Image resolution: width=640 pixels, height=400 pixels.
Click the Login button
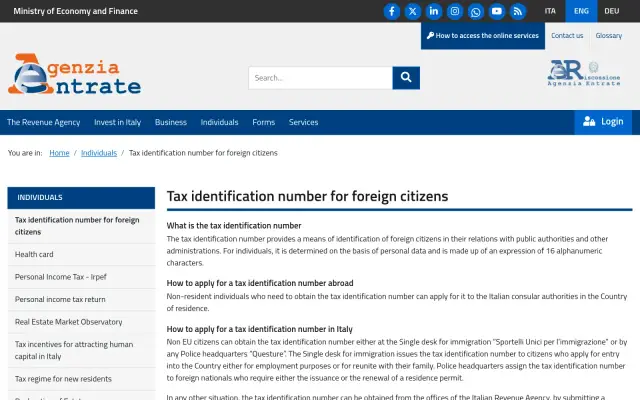tap(603, 122)
